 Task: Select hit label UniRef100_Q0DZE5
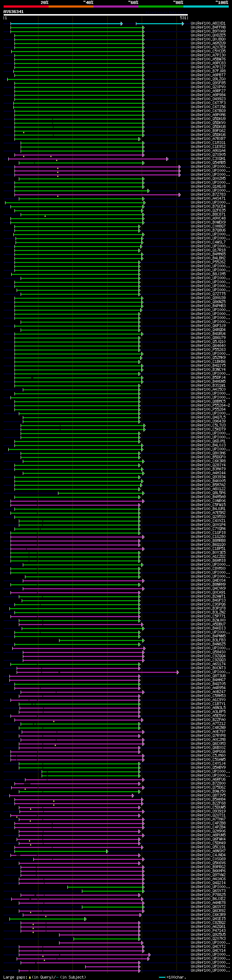pos(208,35)
